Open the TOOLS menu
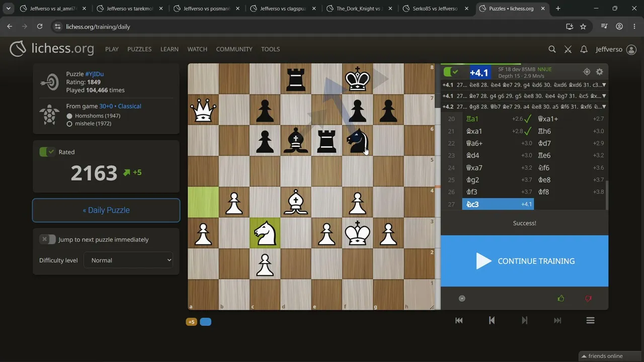 pyautogui.click(x=270, y=49)
